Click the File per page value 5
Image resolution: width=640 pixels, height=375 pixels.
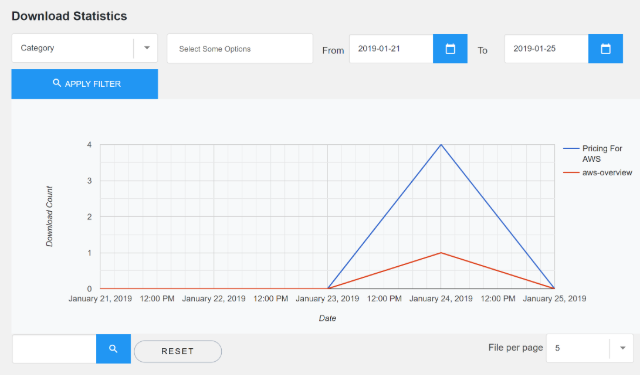tap(558, 348)
